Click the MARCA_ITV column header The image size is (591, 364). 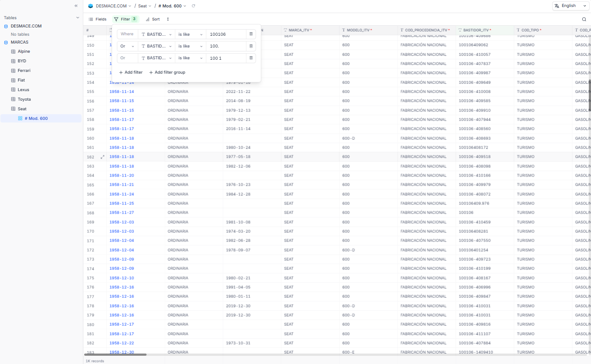coord(310,30)
